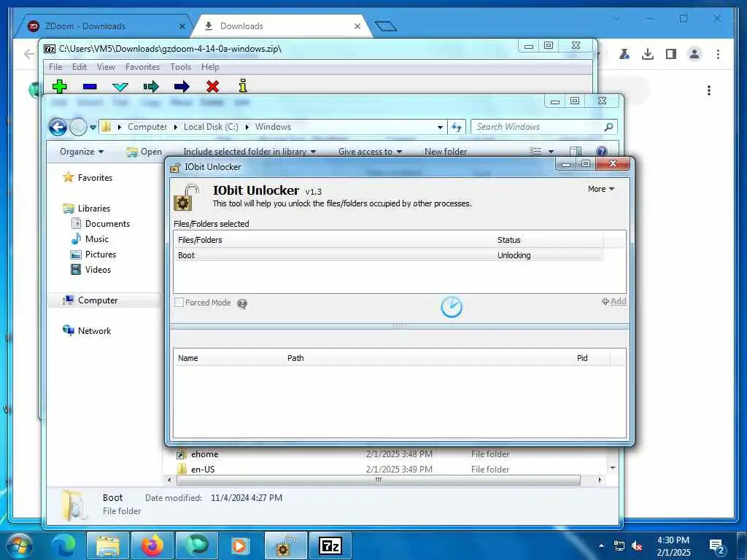Image resolution: width=747 pixels, height=560 pixels.
Task: Open Explorer help question mark icon
Action: tap(602, 152)
